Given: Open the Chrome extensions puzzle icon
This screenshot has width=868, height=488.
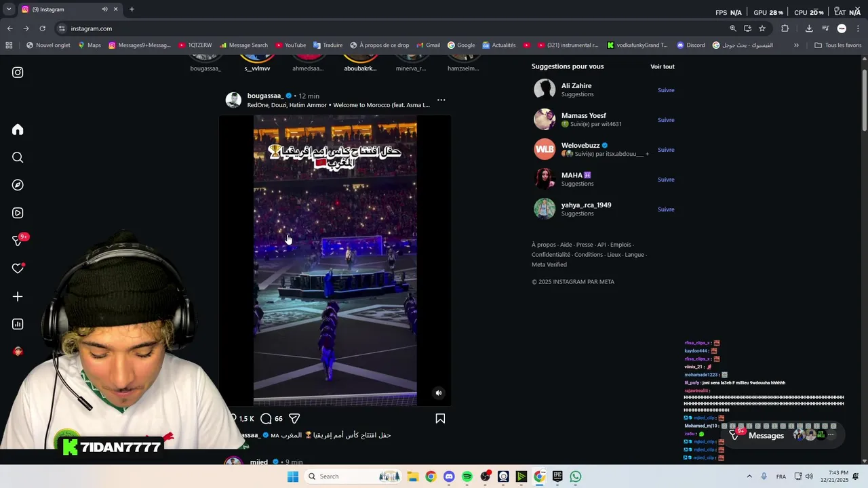Looking at the screenshot, I should [x=785, y=28].
